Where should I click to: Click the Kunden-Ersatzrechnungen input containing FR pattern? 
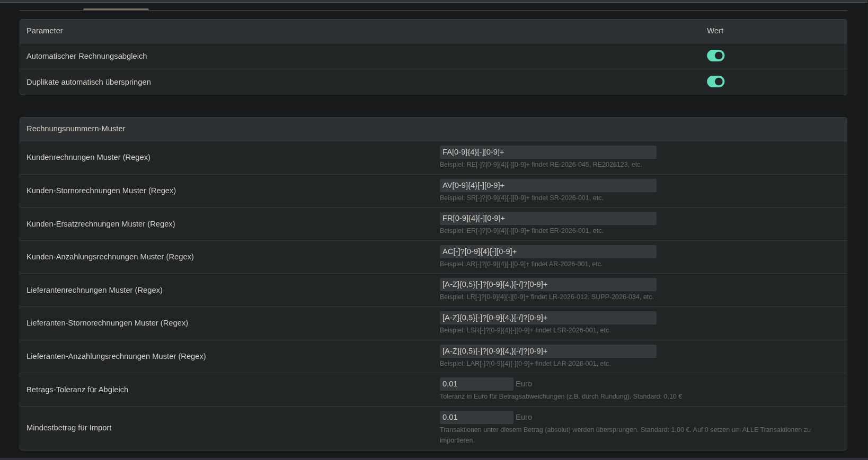(547, 218)
